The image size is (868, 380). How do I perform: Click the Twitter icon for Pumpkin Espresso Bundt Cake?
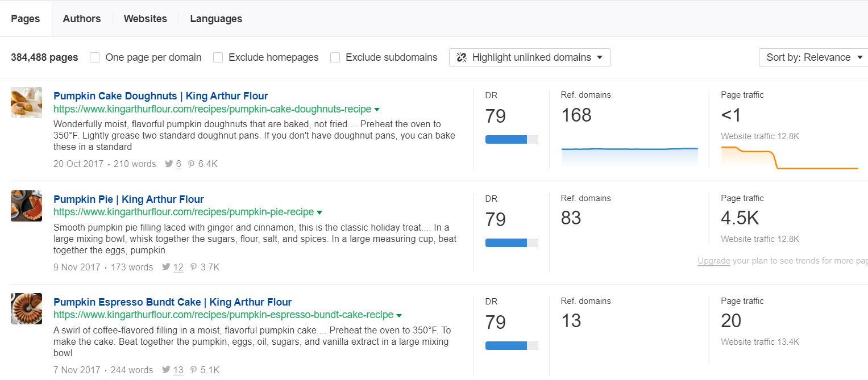coord(166,370)
